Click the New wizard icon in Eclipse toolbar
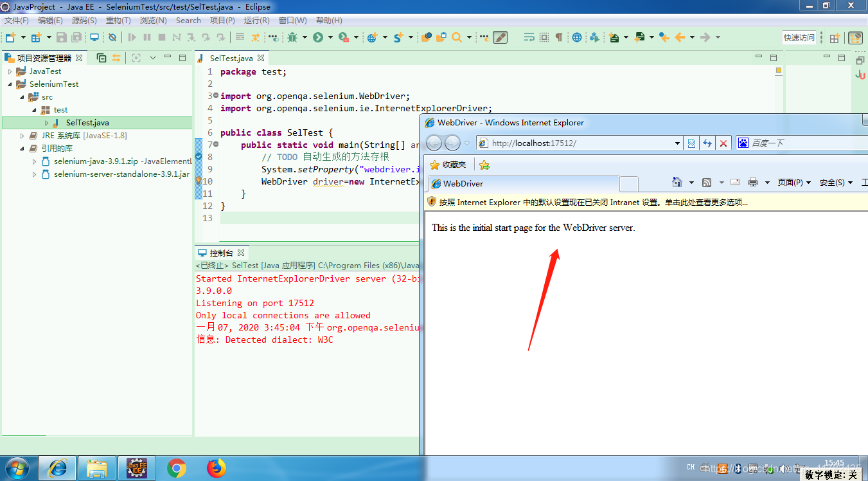Screen dimensions: 868x481 pyautogui.click(x=10, y=37)
